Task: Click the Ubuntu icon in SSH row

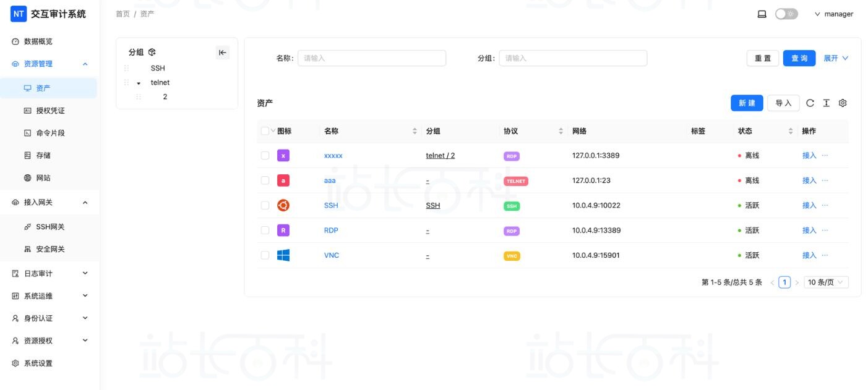Action: point(283,205)
